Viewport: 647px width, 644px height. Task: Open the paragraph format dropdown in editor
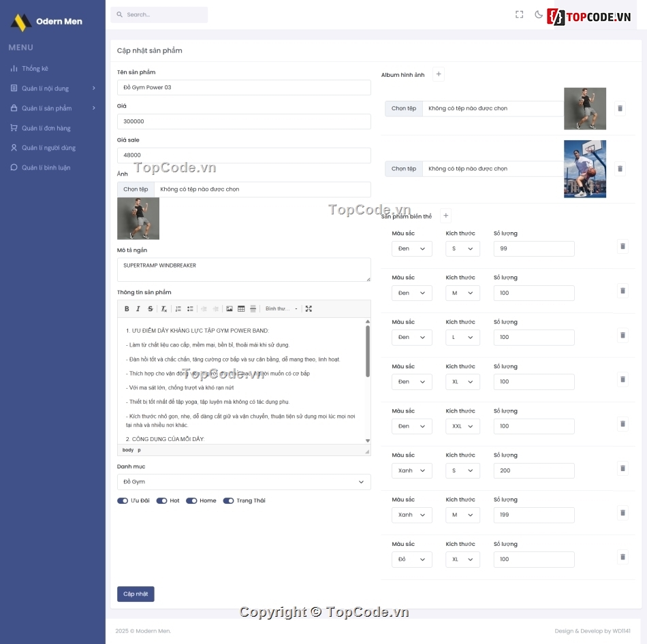click(281, 308)
